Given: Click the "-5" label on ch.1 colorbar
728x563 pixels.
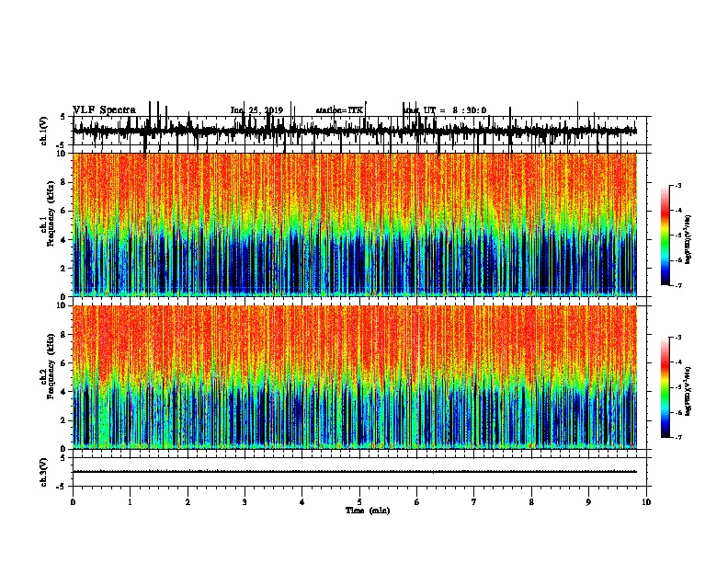Looking at the screenshot, I should (x=677, y=236).
